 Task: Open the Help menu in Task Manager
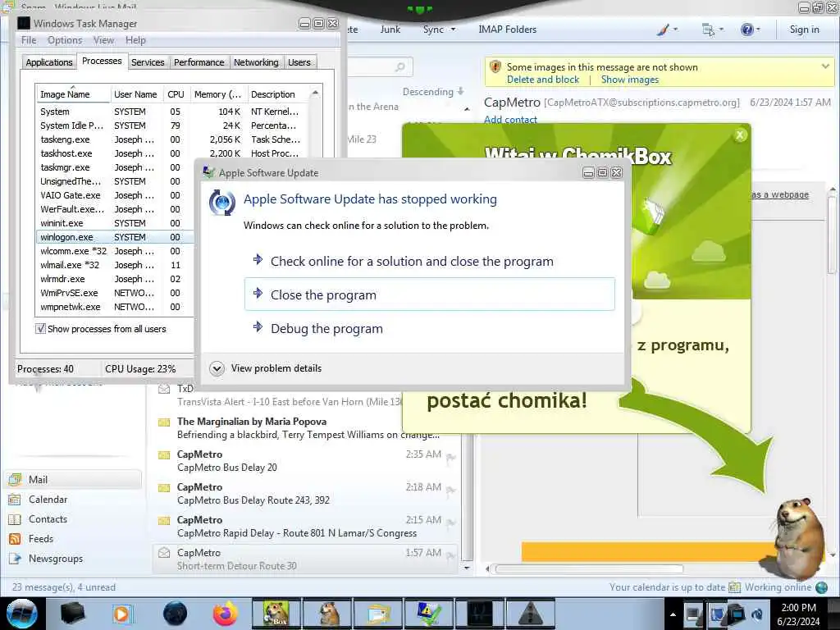click(135, 40)
